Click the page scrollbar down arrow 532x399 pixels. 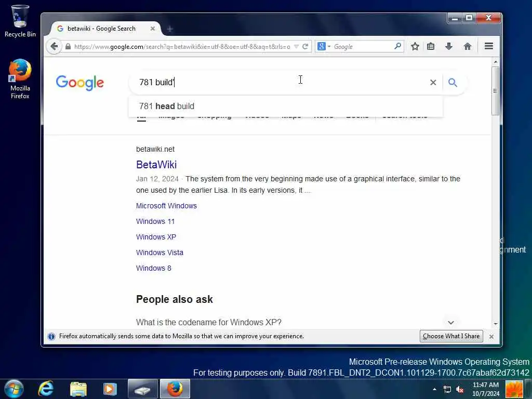coord(495,324)
